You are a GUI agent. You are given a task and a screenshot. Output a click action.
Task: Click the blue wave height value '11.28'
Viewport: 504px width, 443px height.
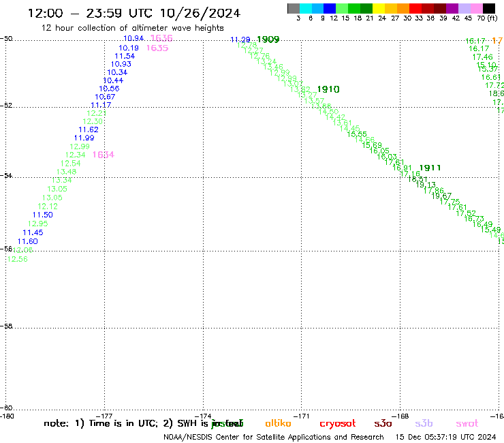(x=240, y=40)
